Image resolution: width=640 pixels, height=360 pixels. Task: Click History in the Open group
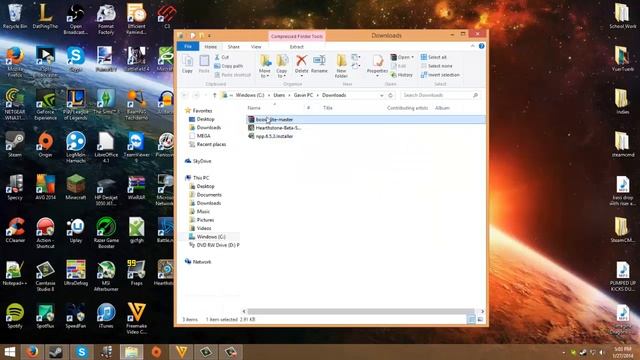[402, 75]
